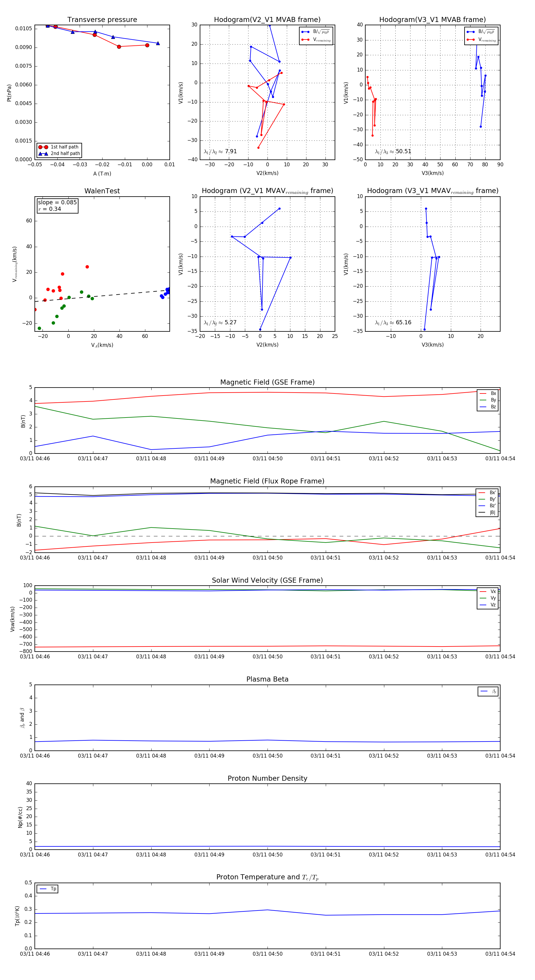Click the 'Transverse pressure' plot title

pyautogui.click(x=102, y=19)
